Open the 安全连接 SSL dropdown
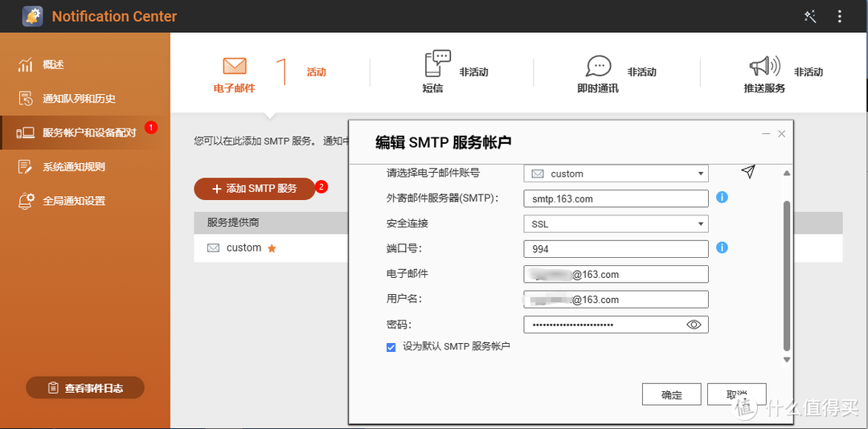 pyautogui.click(x=616, y=224)
